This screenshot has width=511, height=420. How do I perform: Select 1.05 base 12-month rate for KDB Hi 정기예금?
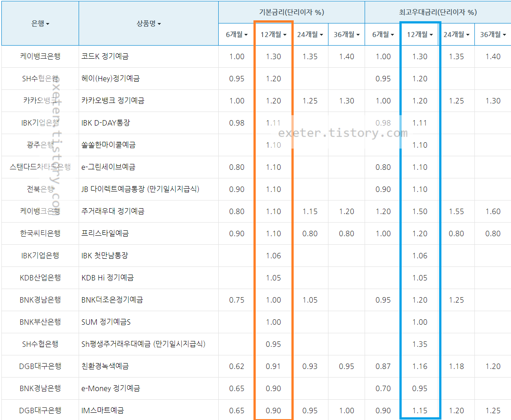click(273, 278)
